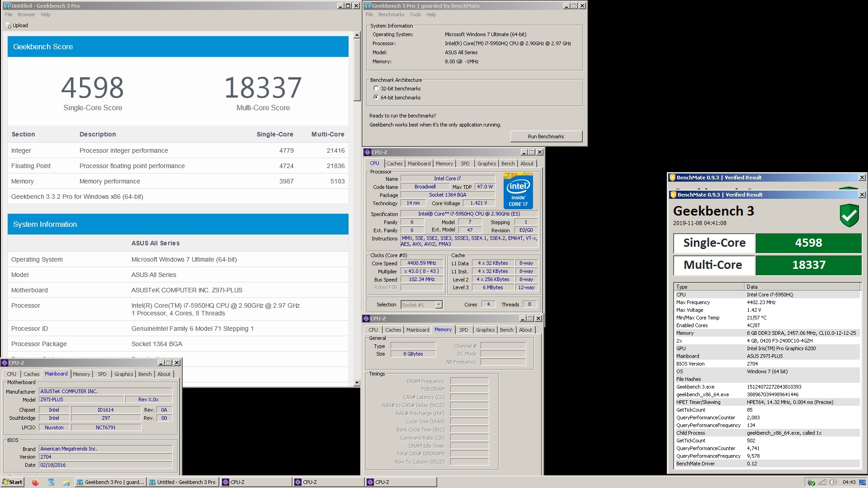Switch to Mainboard tab in CPU-Z processor window
The height and width of the screenshot is (488, 868).
click(x=419, y=164)
